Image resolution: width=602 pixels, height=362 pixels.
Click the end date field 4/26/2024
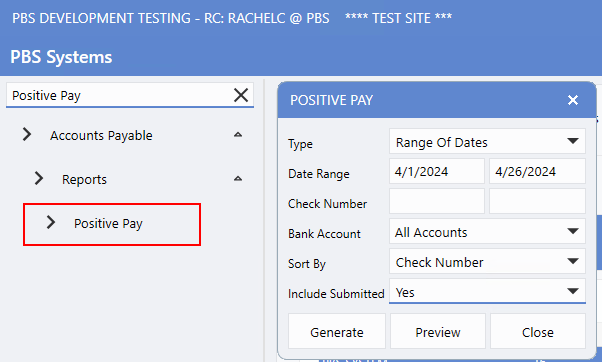point(537,171)
